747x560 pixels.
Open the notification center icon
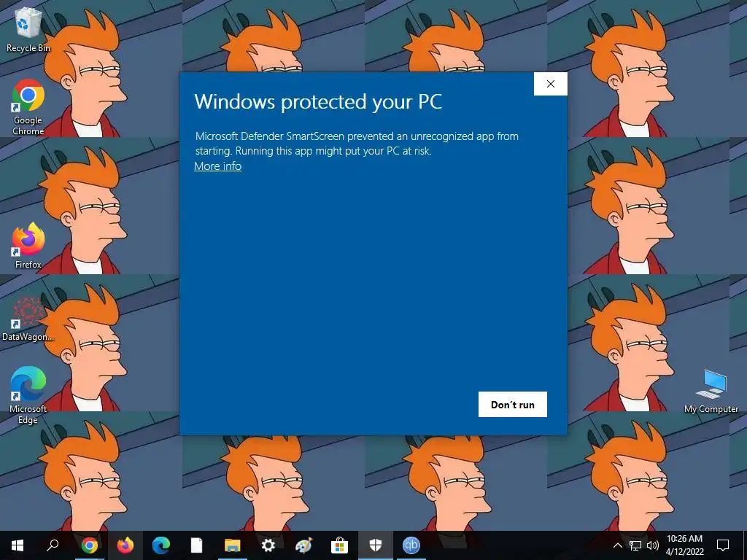click(723, 545)
